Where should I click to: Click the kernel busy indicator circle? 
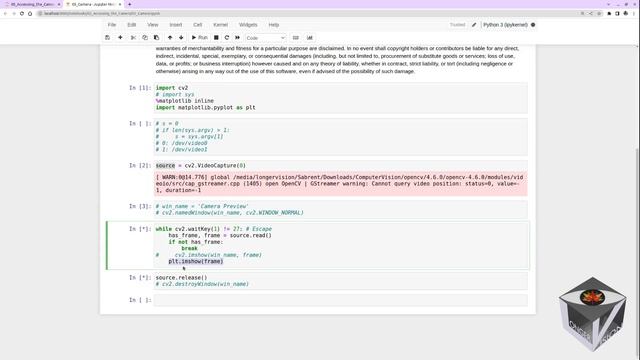pos(533,25)
